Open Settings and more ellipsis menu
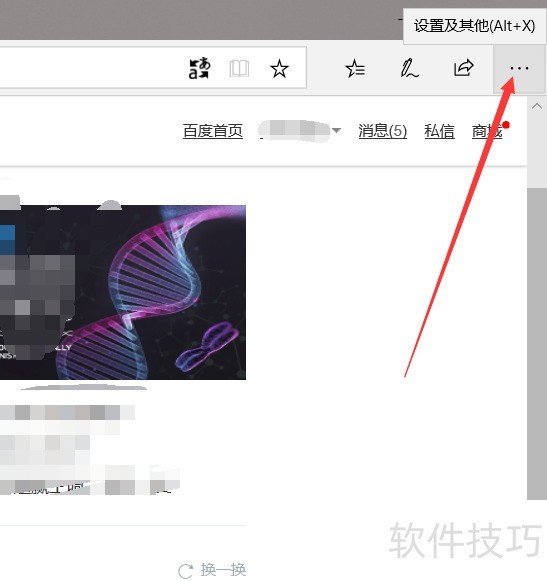This screenshot has width=547, height=581. tap(519, 69)
